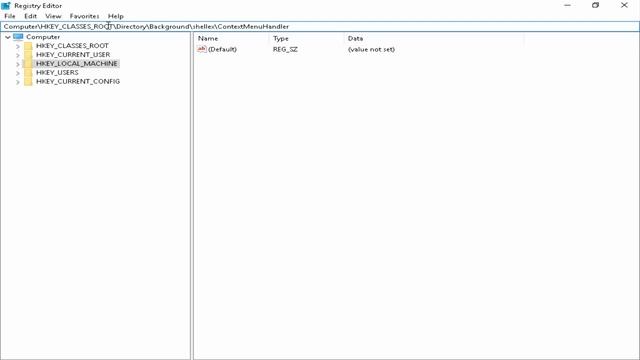
Task: Click the (value not set) data cell
Action: [371, 49]
